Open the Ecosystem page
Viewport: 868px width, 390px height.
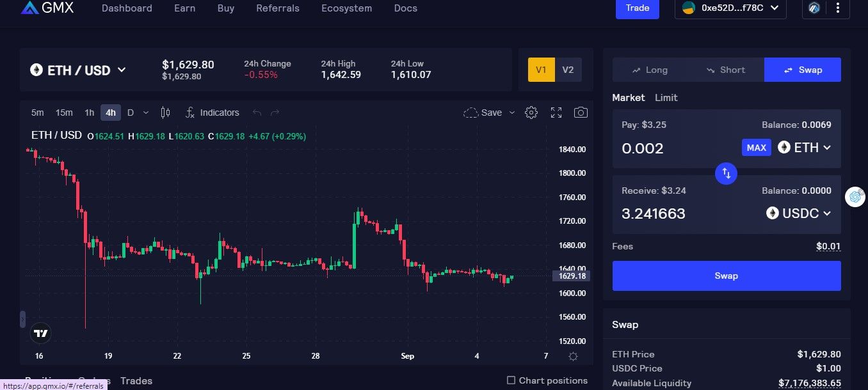[x=346, y=8]
